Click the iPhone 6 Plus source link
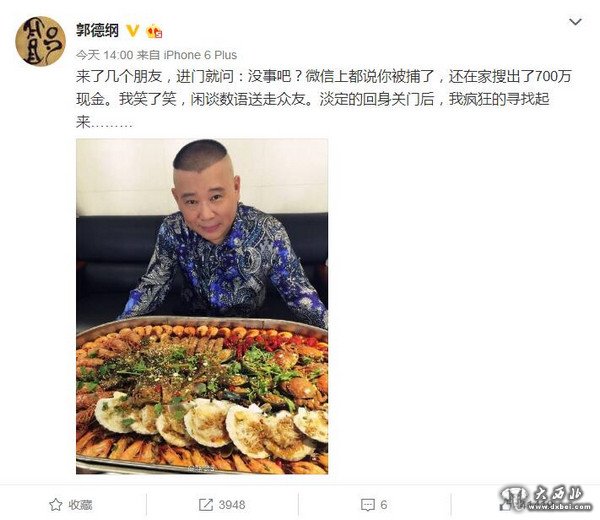The image size is (600, 520). 200,55
